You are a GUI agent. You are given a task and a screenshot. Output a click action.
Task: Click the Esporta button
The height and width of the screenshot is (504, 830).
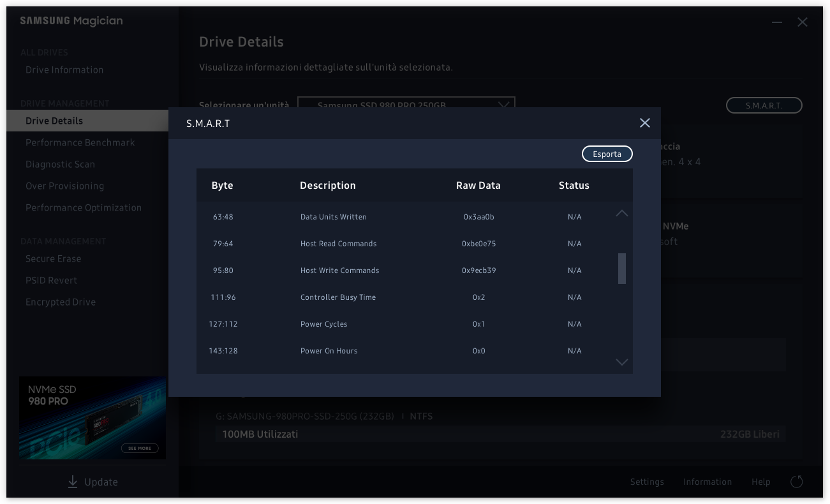point(607,154)
